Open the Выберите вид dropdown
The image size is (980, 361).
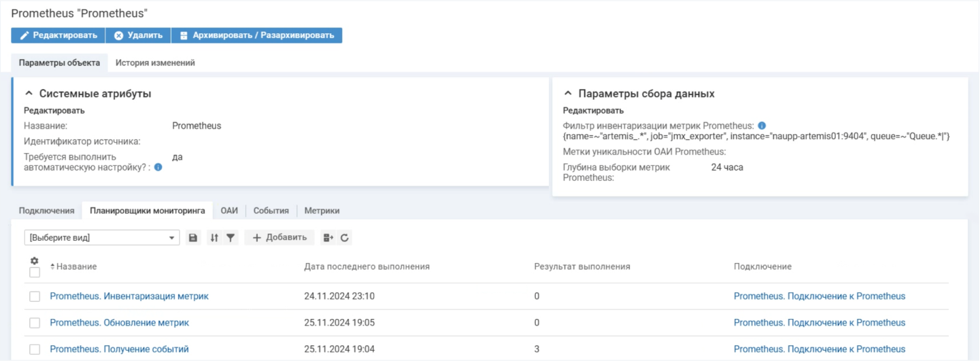pyautogui.click(x=102, y=238)
